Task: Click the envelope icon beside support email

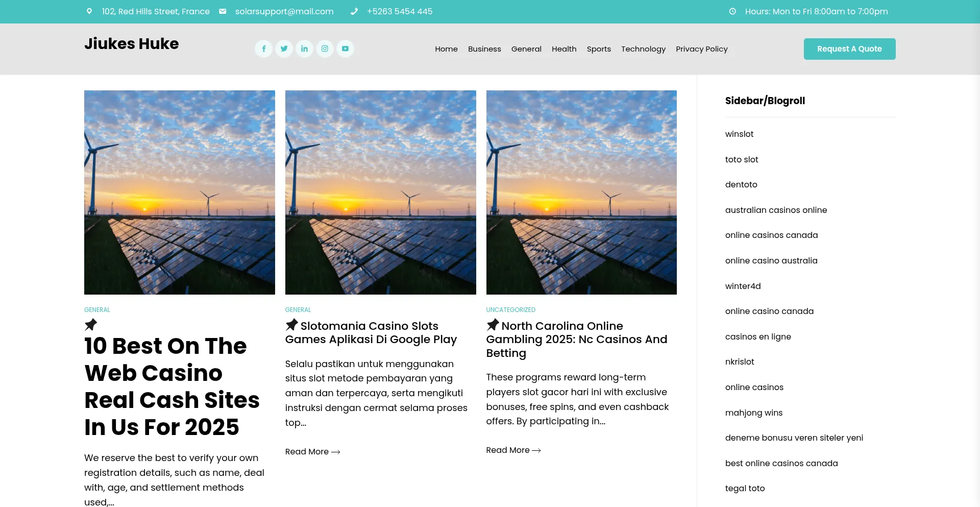Action: 223,11
